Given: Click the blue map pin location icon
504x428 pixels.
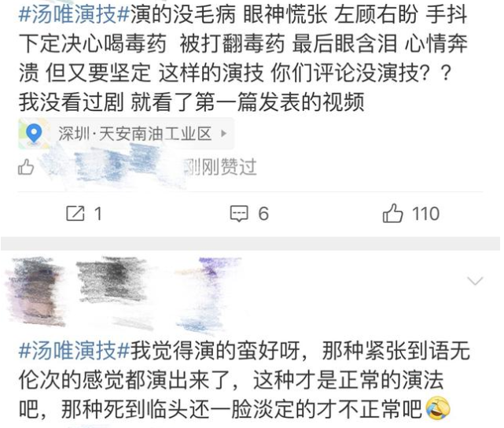Looking at the screenshot, I should (x=34, y=134).
